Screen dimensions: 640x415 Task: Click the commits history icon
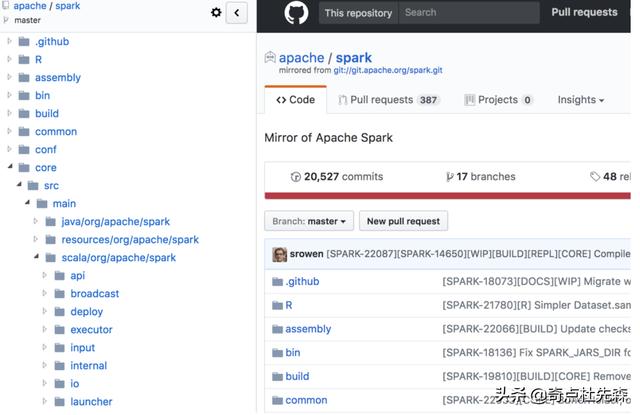pyautogui.click(x=296, y=177)
